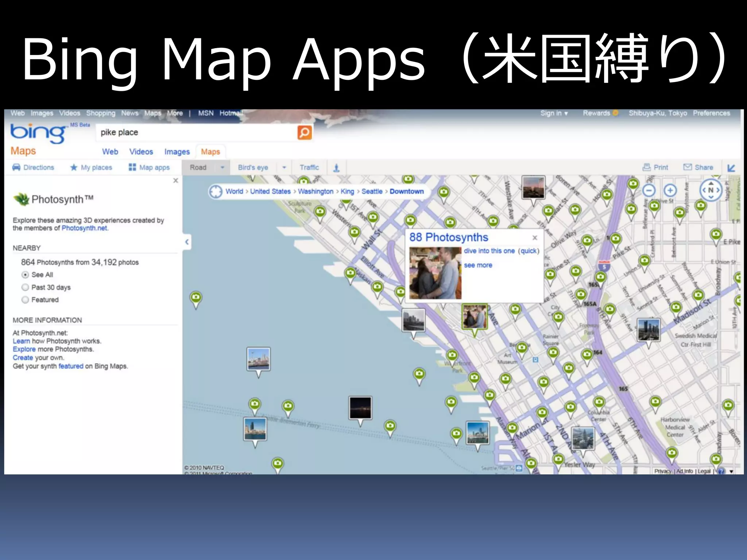
Task: Select the See All radio button
Action: coord(25,275)
